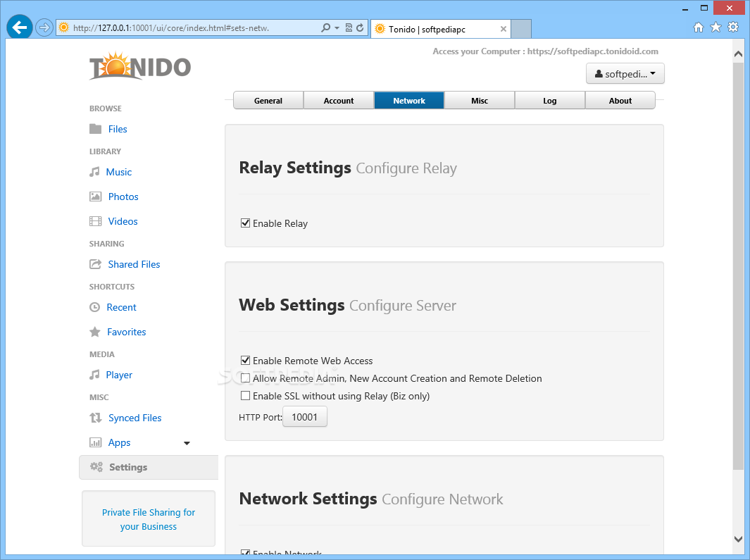Open the Videos library link
This screenshot has height=560, width=750.
(x=123, y=222)
